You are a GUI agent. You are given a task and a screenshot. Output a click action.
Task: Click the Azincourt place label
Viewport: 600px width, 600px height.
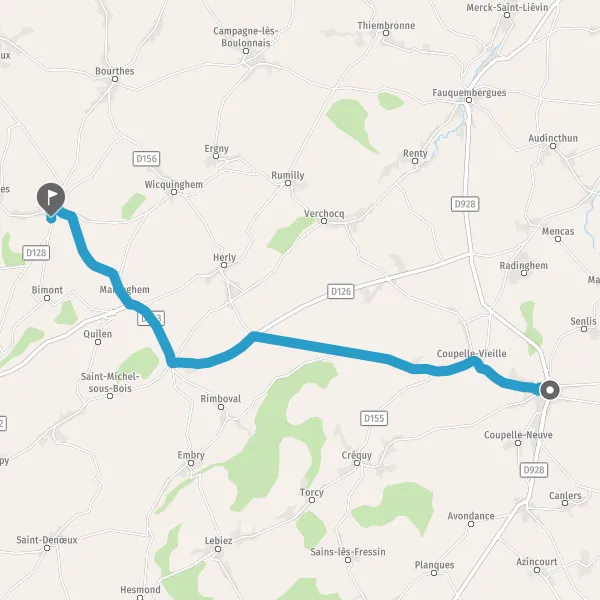pos(537,562)
